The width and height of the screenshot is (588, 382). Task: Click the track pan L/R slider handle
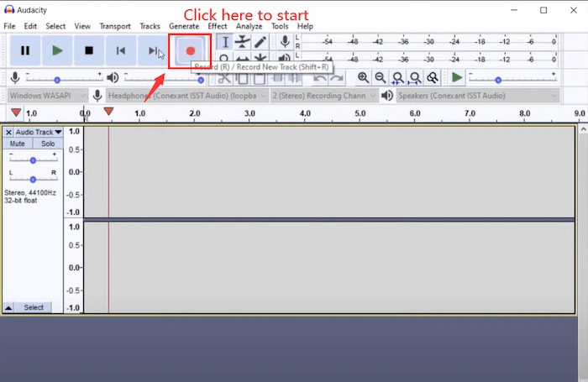click(x=33, y=180)
